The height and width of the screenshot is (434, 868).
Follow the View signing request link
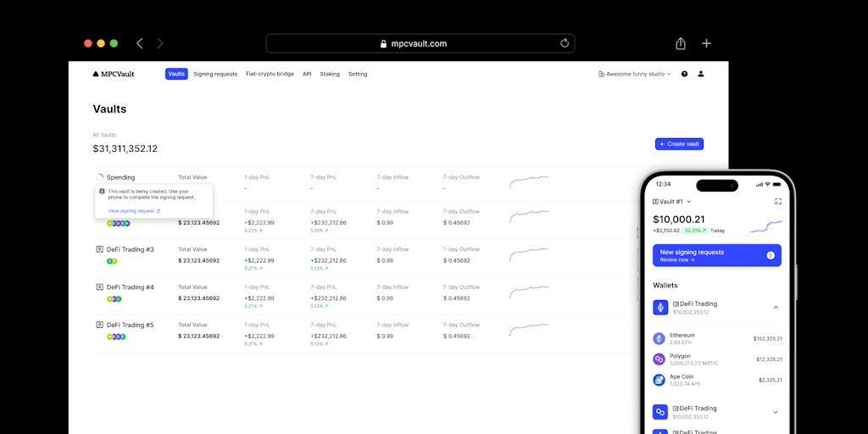[x=134, y=211]
